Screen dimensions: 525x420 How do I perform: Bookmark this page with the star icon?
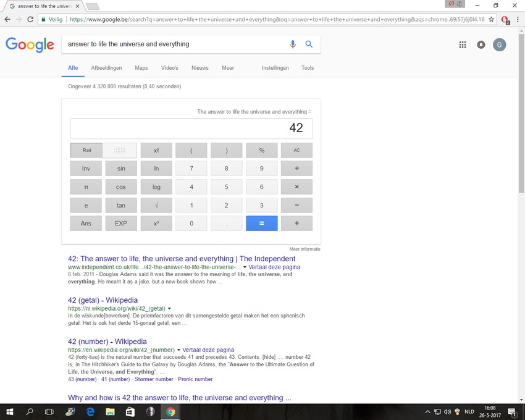(x=491, y=19)
